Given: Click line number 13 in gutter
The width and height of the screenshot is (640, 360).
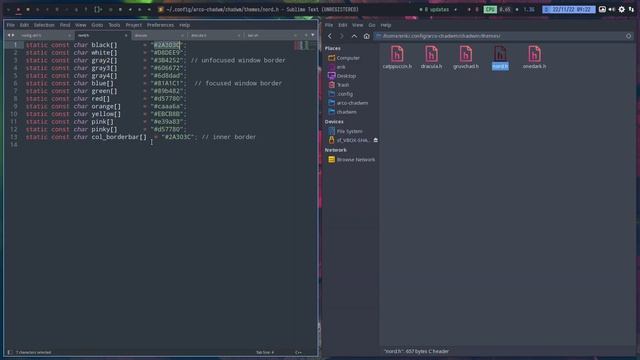Looking at the screenshot, I should 14,137.
